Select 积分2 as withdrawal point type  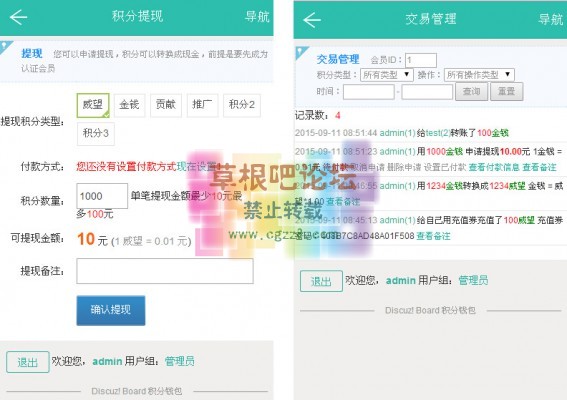pos(242,105)
